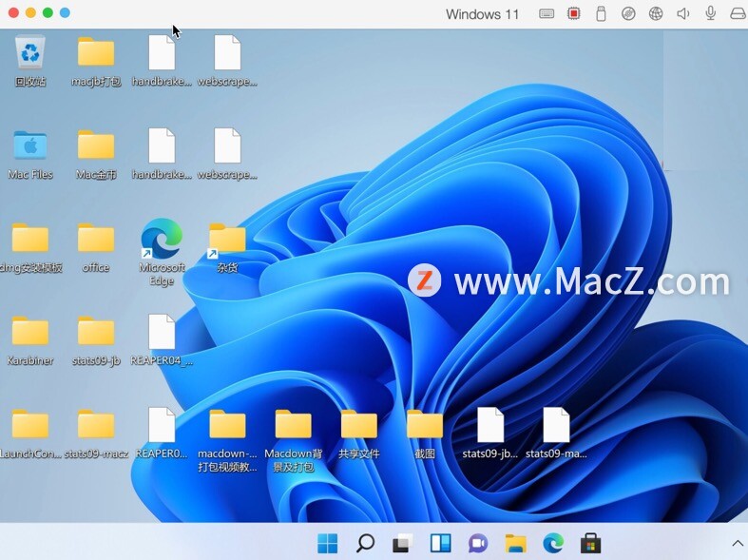Open Microsoft Store from the taskbar
The width and height of the screenshot is (748, 560).
(x=590, y=543)
